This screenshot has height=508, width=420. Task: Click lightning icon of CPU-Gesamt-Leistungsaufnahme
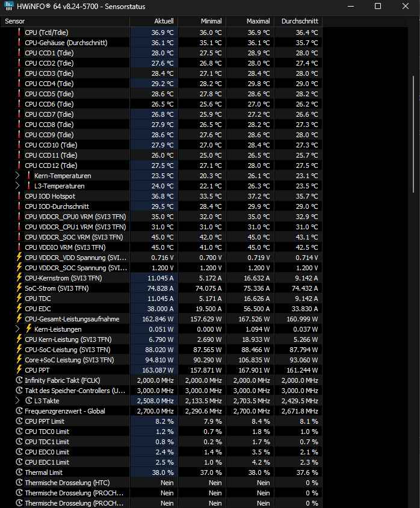[x=19, y=319]
